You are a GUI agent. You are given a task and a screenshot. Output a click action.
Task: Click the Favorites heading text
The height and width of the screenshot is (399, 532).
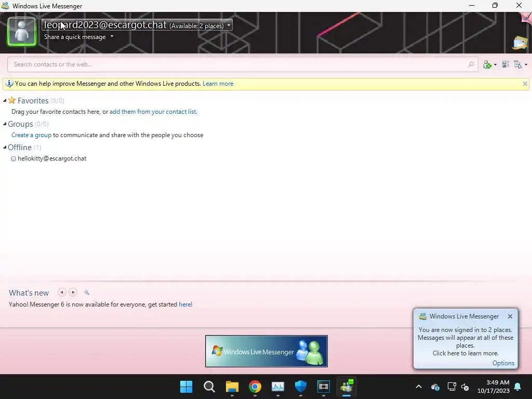(x=33, y=101)
